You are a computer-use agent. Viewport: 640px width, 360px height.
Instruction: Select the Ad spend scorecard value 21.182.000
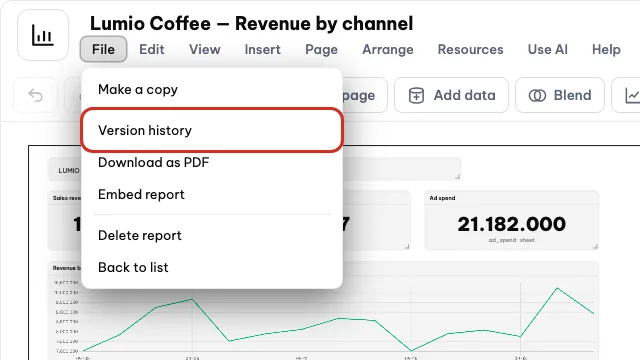511,224
